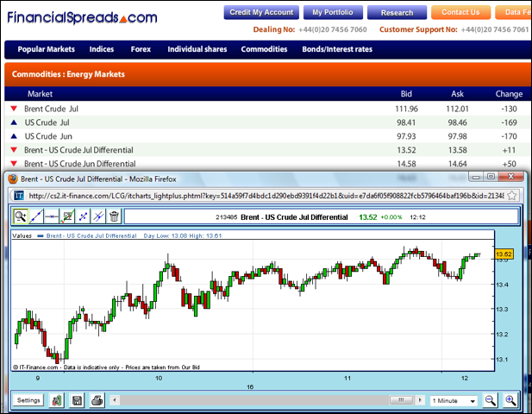Select the trend line drawing tool
This screenshot has width=532, height=414.
[x=36, y=216]
